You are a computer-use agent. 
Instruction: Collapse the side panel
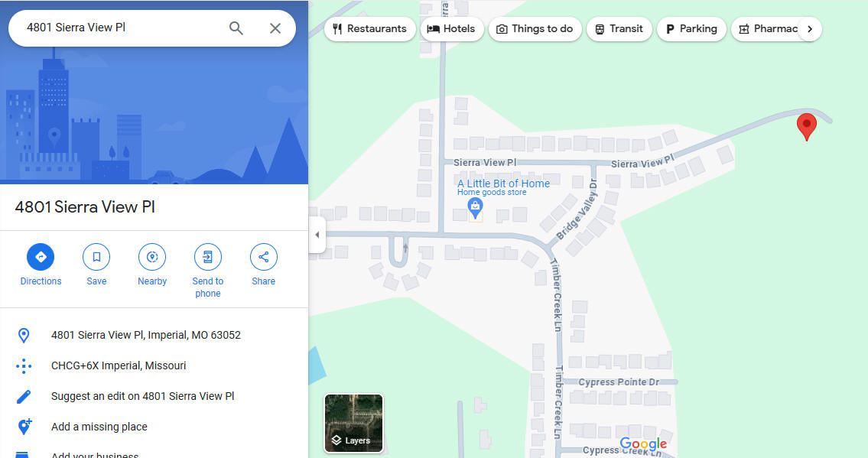click(x=317, y=235)
